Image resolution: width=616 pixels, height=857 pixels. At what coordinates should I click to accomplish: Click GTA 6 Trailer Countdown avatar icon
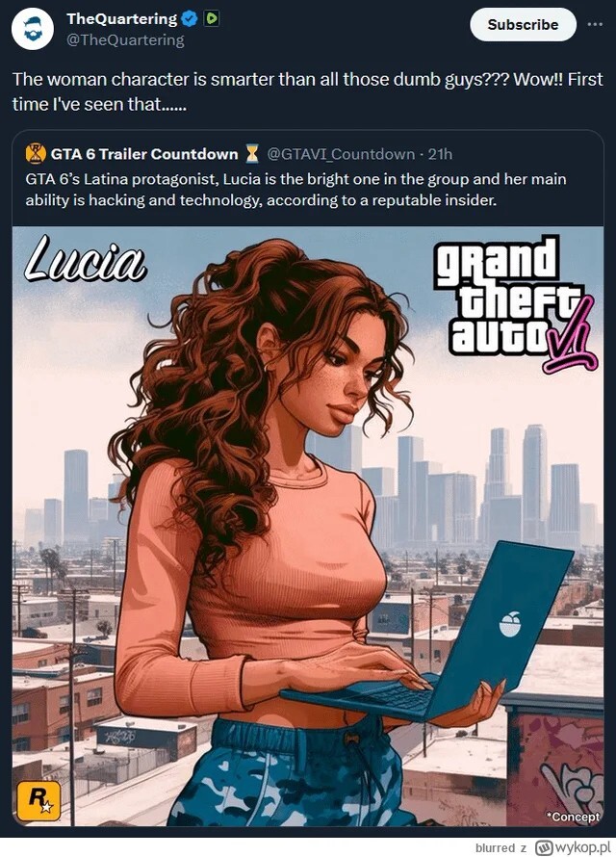tap(36, 154)
